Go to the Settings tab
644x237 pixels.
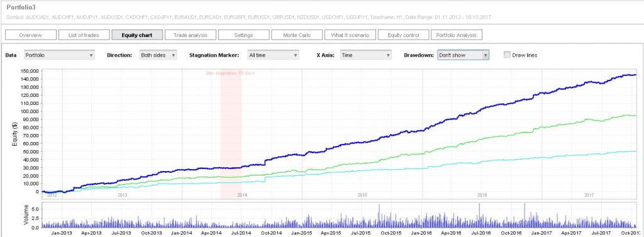243,35
